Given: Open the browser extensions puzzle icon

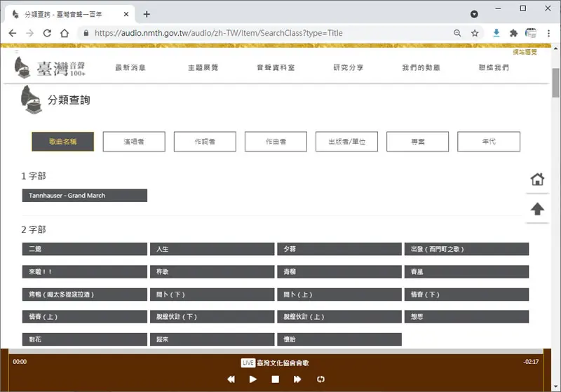Looking at the screenshot, I should (x=513, y=33).
